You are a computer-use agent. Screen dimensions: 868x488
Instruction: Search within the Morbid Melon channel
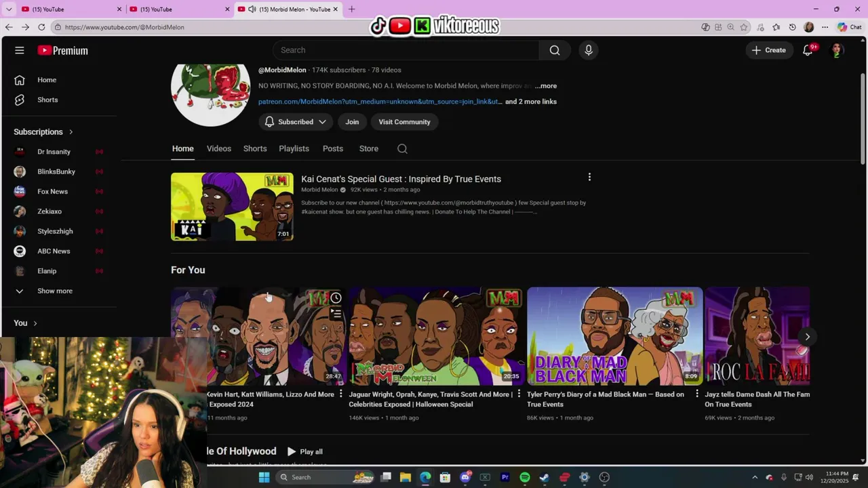(x=402, y=148)
